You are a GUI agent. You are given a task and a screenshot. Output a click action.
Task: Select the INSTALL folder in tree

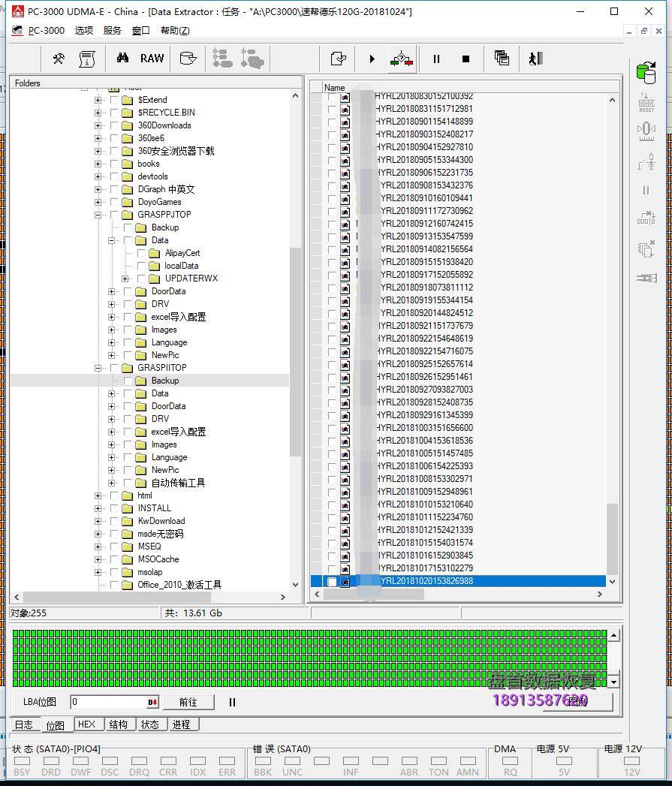pos(155,508)
